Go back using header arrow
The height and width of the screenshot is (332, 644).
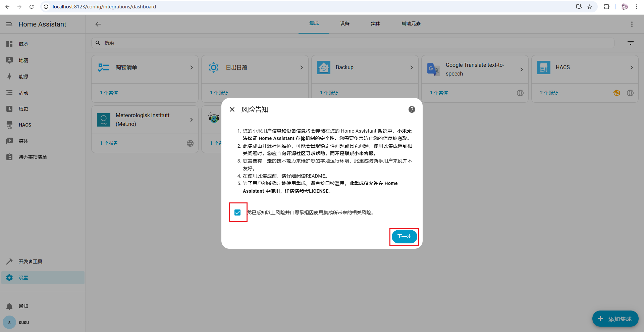(98, 24)
